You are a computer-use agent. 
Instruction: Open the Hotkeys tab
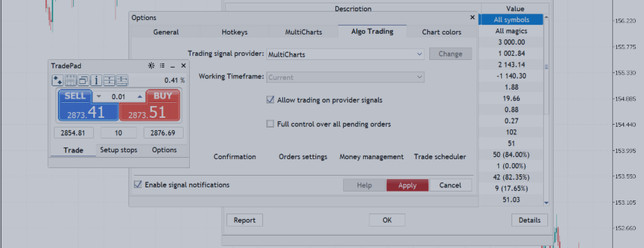[235, 32]
